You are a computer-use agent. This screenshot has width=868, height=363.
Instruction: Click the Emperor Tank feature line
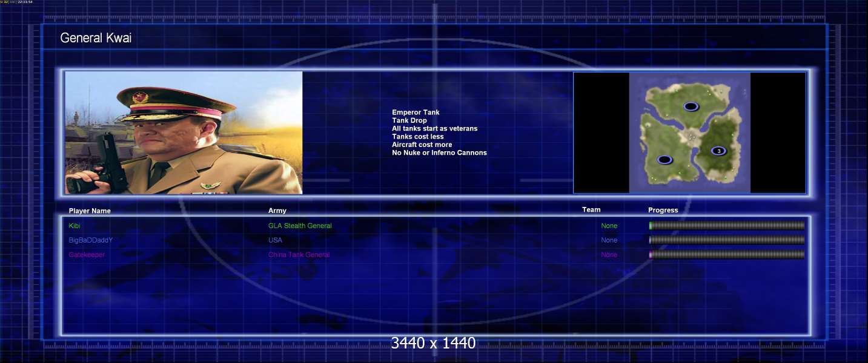[416, 113]
